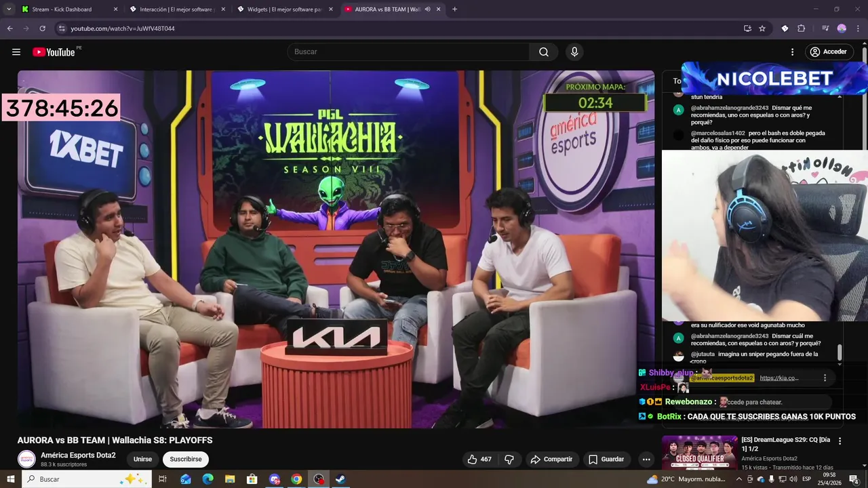Click the Windows taskbar Buscar search box
The image size is (868, 488).
(x=87, y=479)
